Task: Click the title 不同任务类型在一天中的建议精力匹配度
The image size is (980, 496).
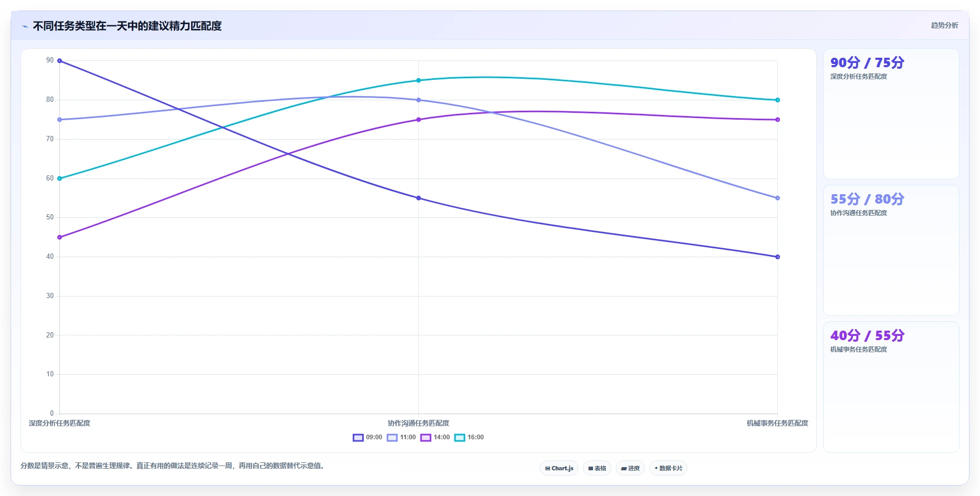Action: pyautogui.click(x=127, y=26)
